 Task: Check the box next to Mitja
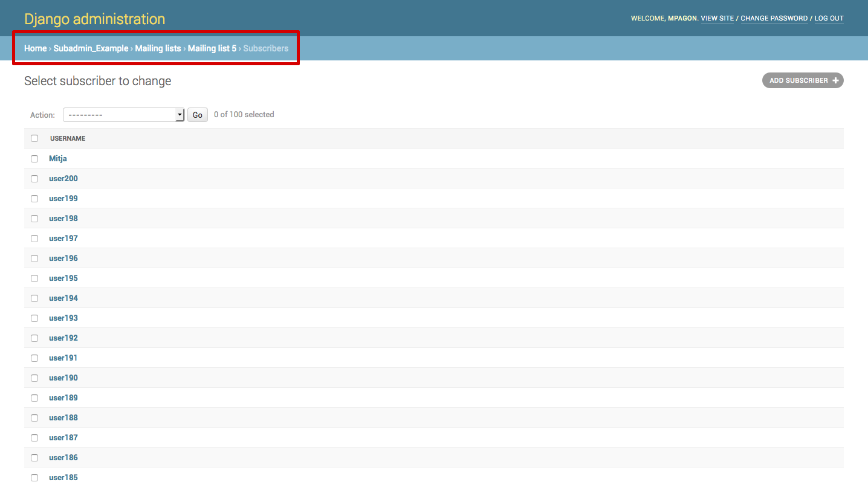coord(34,159)
